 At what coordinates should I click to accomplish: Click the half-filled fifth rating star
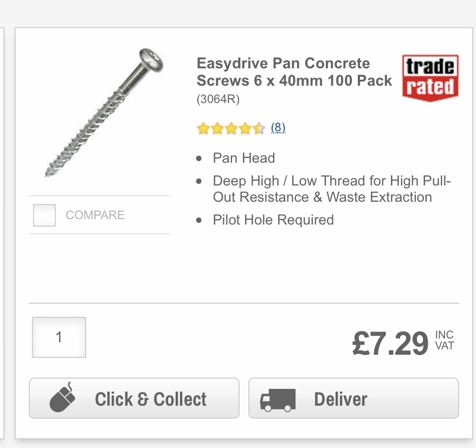259,129
